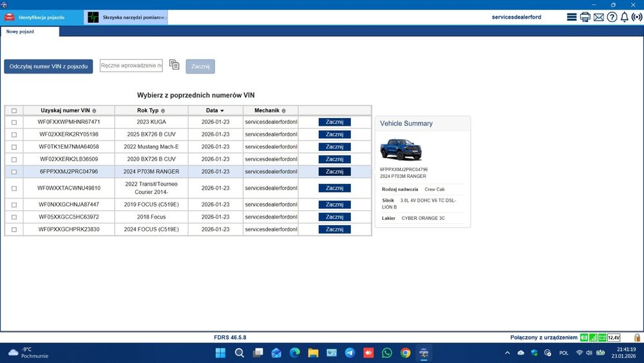Open the hamburger menu icon
This screenshot has height=363, width=644.
tap(571, 17)
